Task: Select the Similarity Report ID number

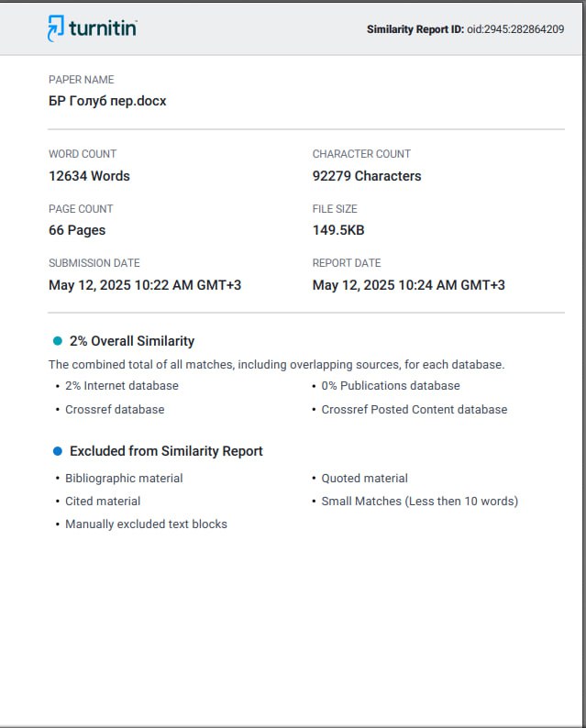Action: tap(515, 29)
